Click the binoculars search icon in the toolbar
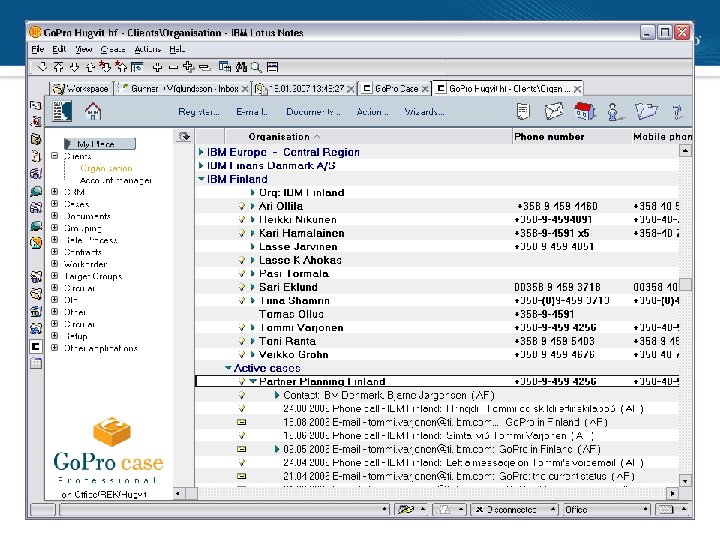720x540 pixels. (240, 67)
